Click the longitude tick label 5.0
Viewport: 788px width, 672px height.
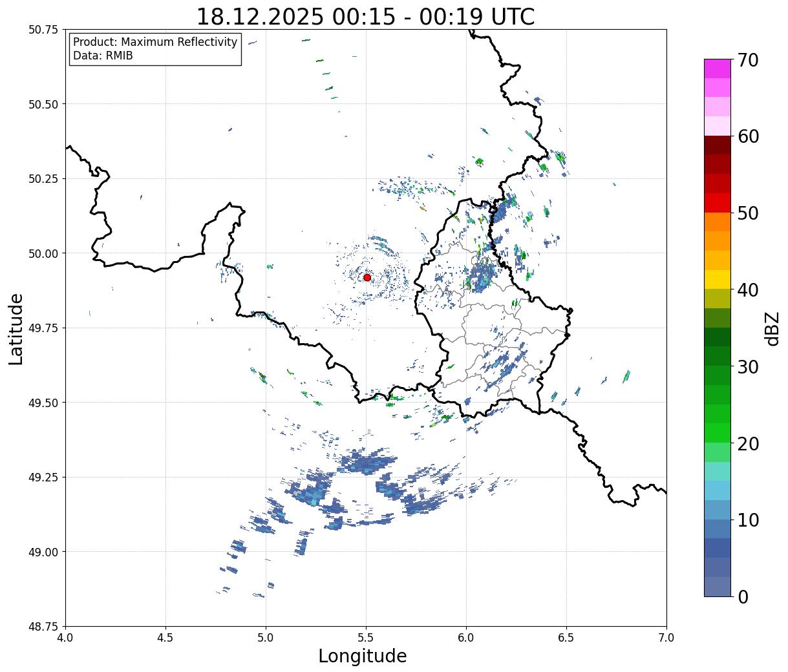(266, 638)
